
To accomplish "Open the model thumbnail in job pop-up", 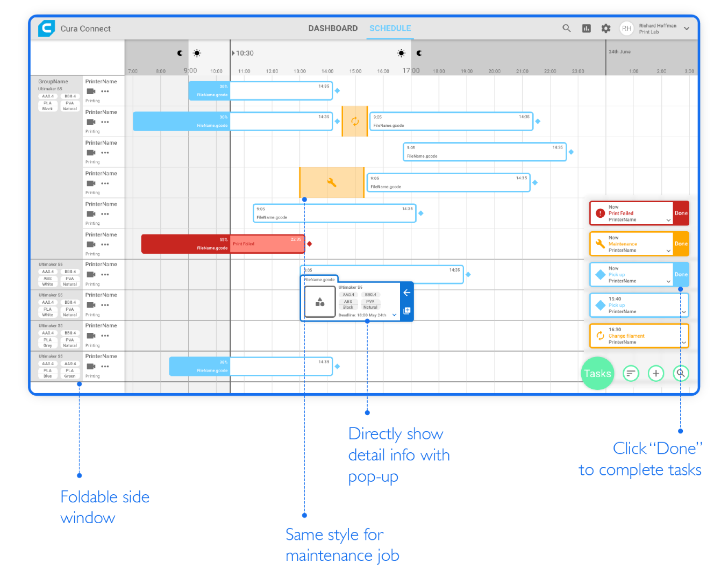I will (x=320, y=302).
